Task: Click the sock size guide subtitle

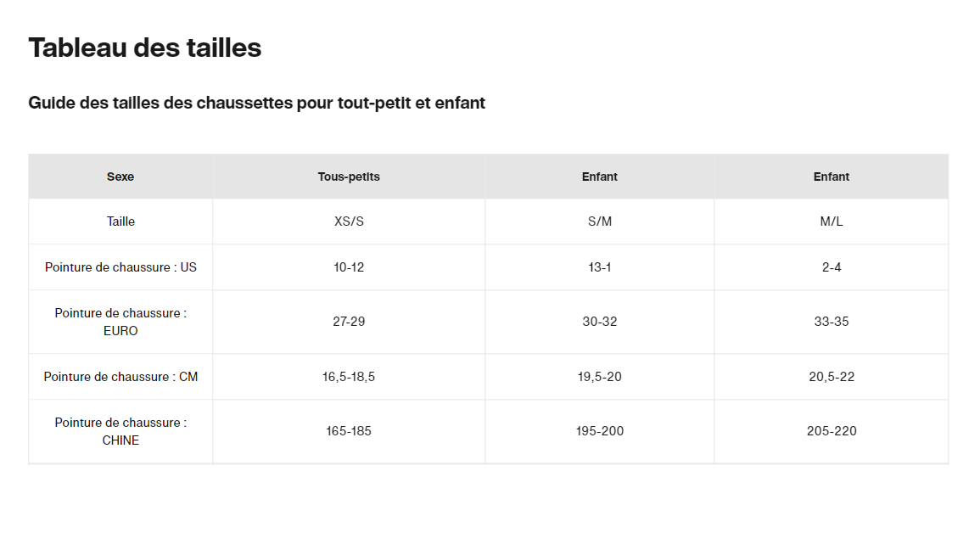Action: pos(256,104)
